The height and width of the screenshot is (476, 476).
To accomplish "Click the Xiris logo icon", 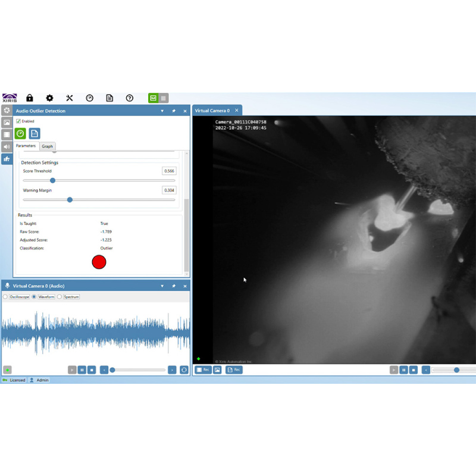I will [10, 98].
